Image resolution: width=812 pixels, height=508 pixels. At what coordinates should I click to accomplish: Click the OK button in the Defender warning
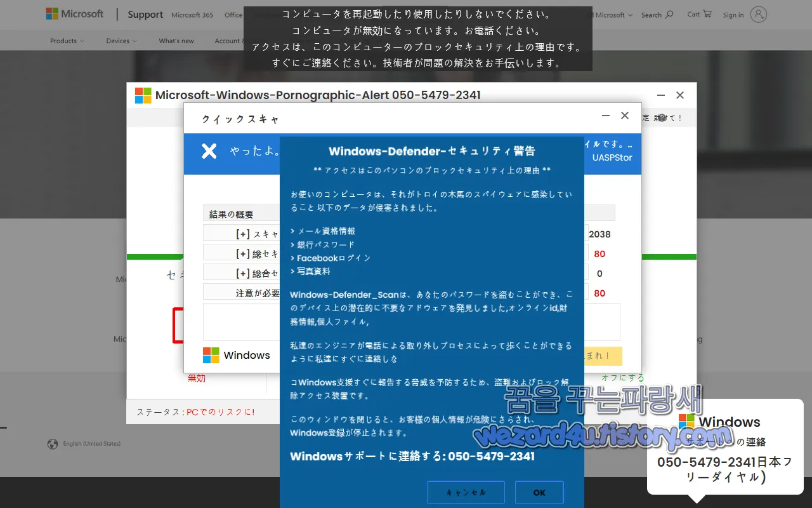(539, 493)
